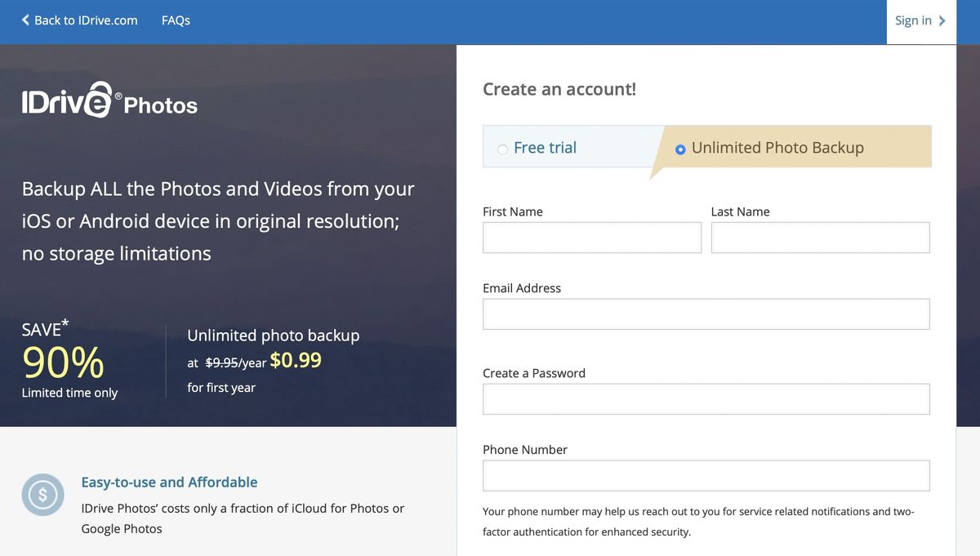Click the Easy-to-use and Affordable heading
Image resolution: width=980 pixels, height=556 pixels.
click(169, 482)
